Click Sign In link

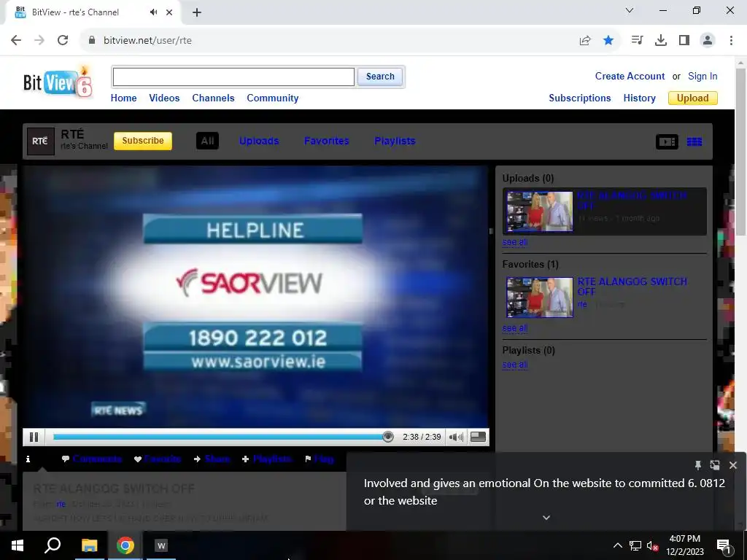pyautogui.click(x=703, y=76)
